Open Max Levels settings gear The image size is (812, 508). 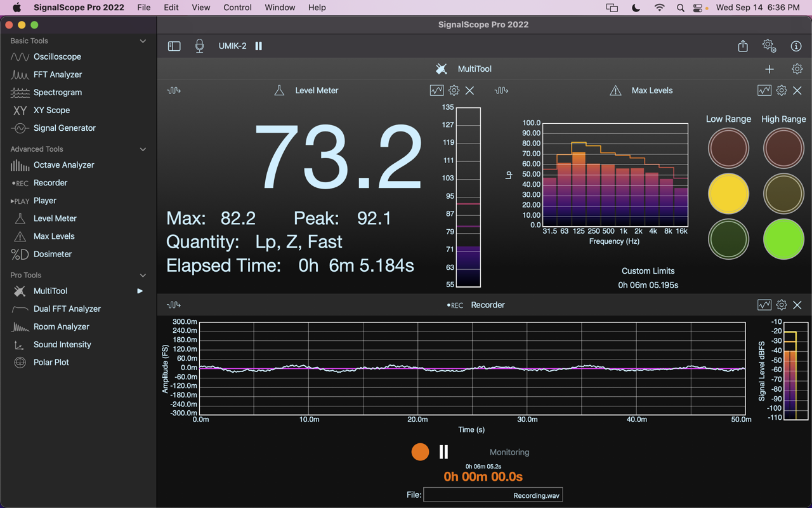click(x=782, y=90)
